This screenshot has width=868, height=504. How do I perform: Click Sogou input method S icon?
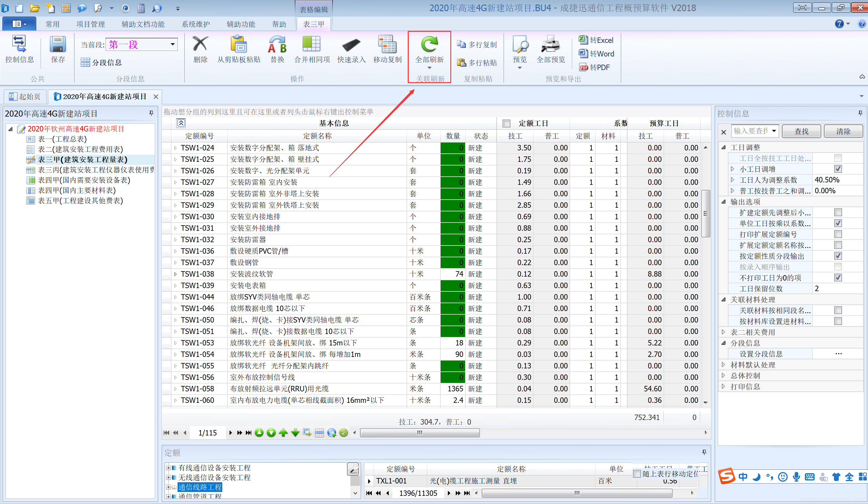tap(727, 476)
